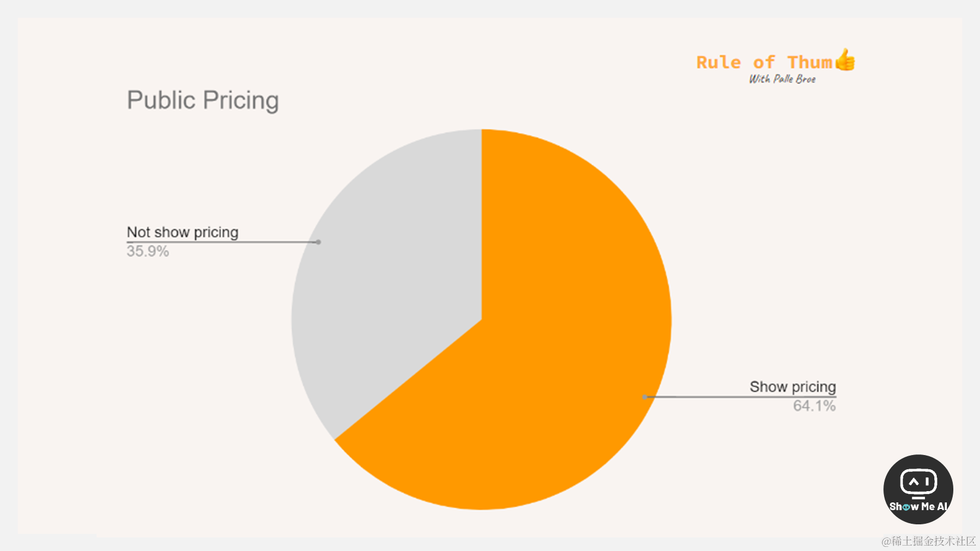Click the Not show pricing label
Image resolution: width=980 pixels, height=551 pixels.
(182, 232)
